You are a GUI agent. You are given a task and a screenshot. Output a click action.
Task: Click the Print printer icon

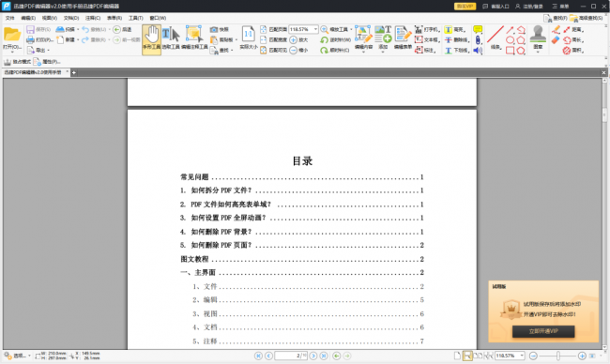point(30,39)
